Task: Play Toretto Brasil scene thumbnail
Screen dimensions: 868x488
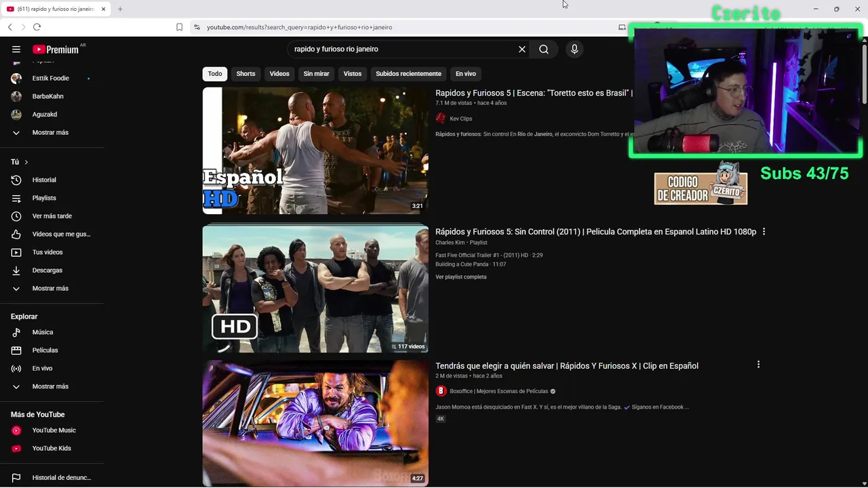Action: pyautogui.click(x=315, y=150)
